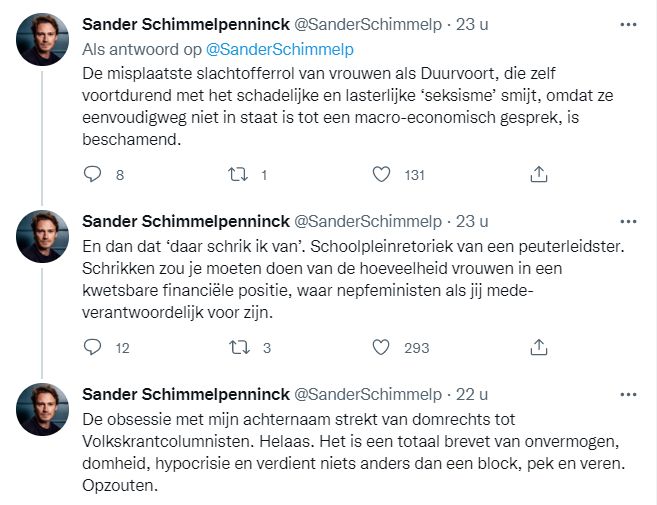Image resolution: width=657 pixels, height=505 pixels.
Task: Like the tweet with 131 likes
Action: 381,175
